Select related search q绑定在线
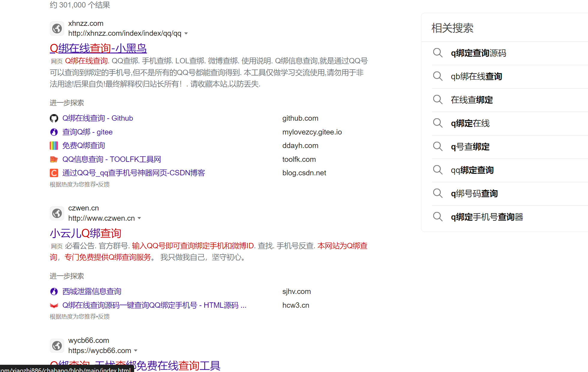Viewport: 588px width, 372px height. (x=470, y=123)
